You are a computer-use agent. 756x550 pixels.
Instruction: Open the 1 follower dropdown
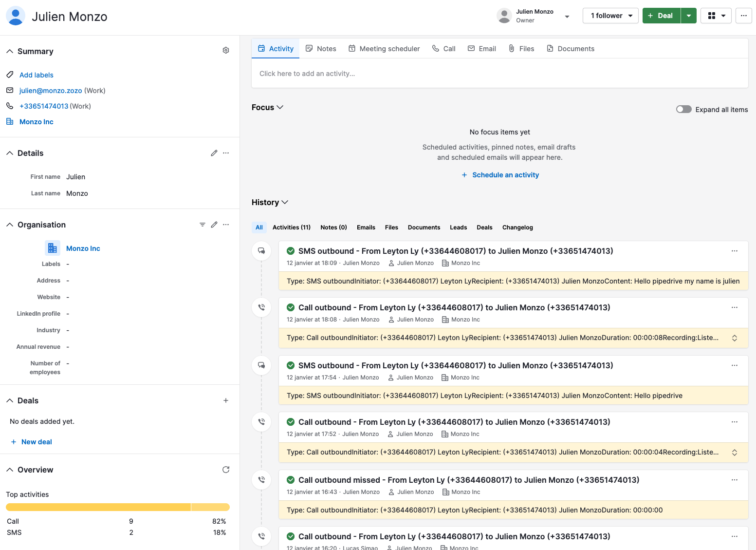(610, 16)
